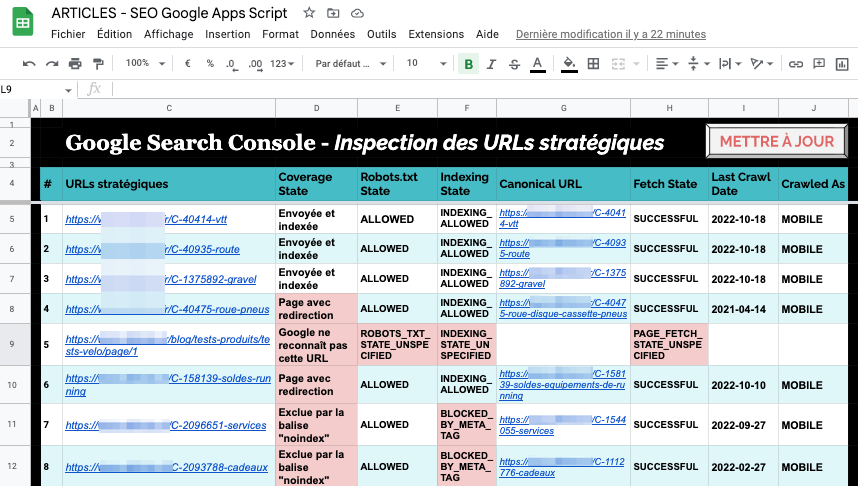The height and width of the screenshot is (486, 858).
Task: Format cell as percent
Action: tap(210, 63)
